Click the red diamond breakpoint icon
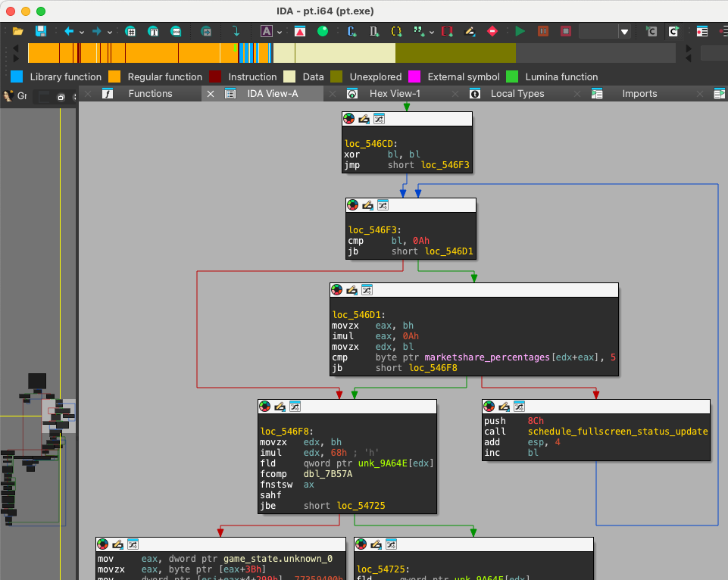The image size is (728, 580). pos(492,31)
